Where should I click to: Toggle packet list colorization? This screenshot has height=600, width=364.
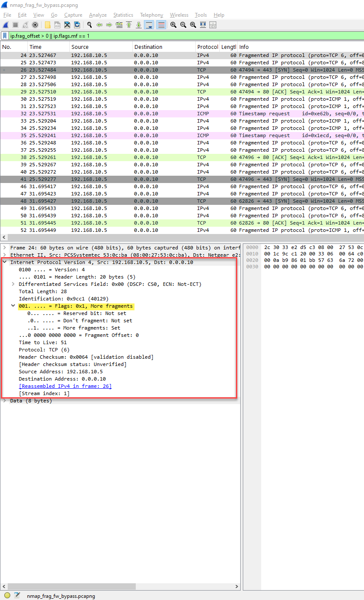(161, 25)
